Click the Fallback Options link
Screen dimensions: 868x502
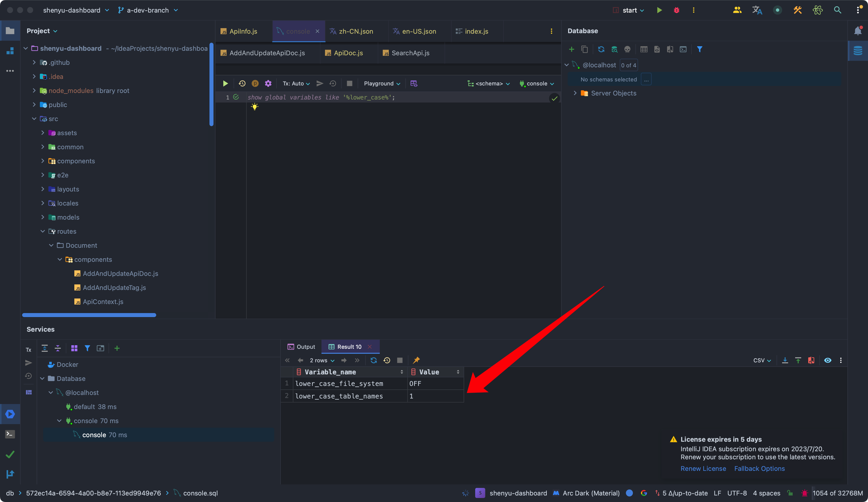pos(759,469)
